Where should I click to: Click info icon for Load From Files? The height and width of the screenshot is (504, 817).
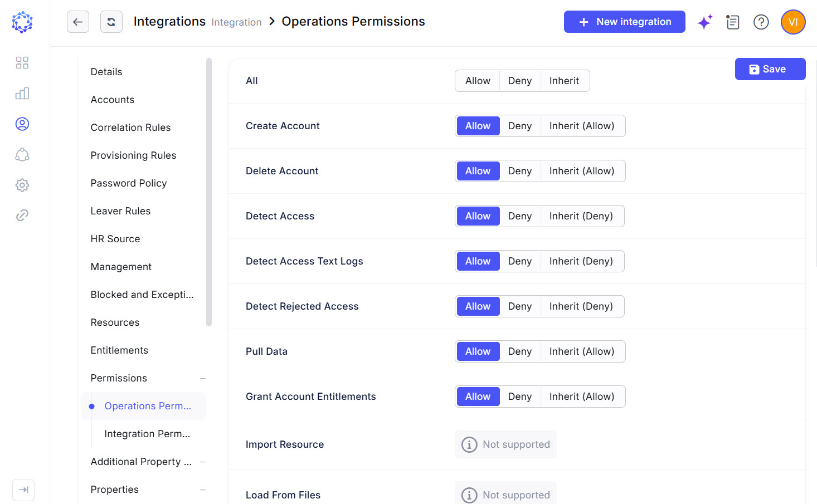tap(469, 495)
